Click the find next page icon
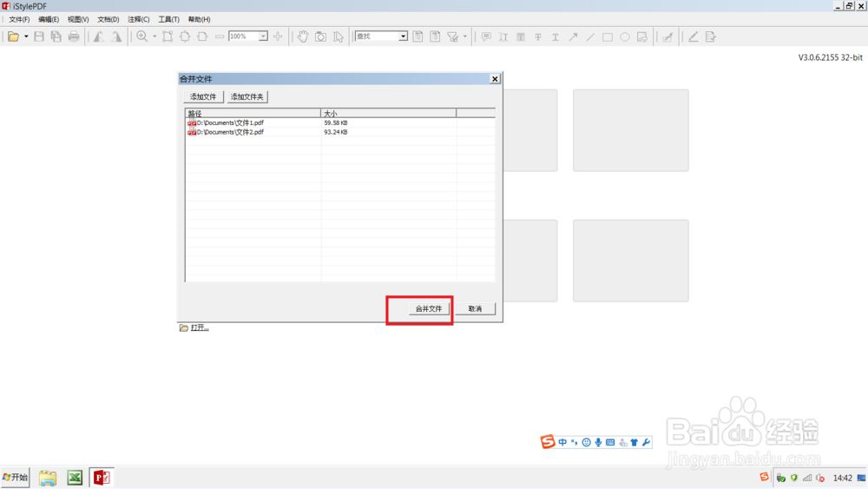 (x=435, y=36)
